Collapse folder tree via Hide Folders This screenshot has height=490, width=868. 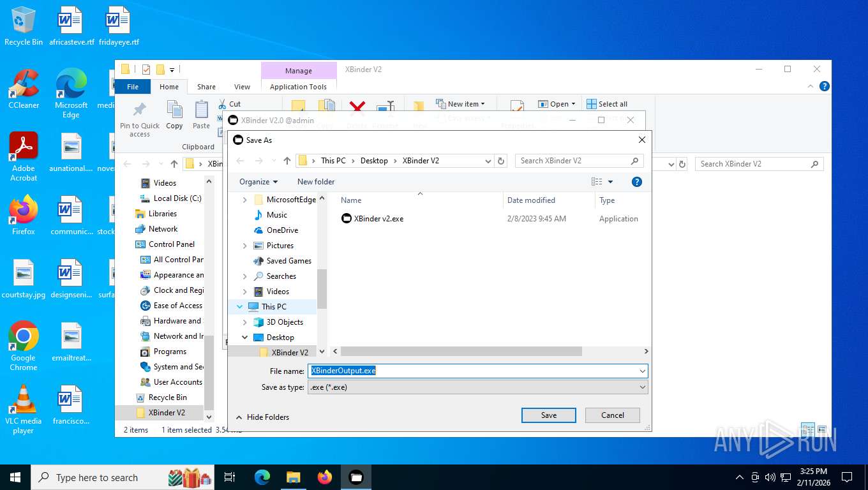(262, 417)
